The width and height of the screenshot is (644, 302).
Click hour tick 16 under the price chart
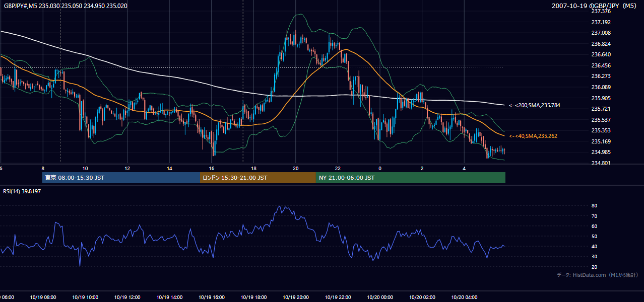[212, 168]
